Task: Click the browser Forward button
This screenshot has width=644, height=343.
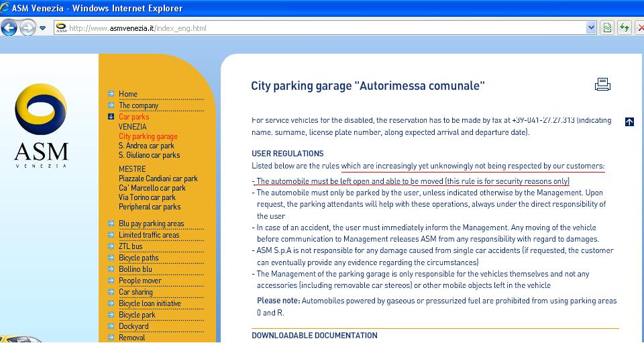Action: point(28,28)
